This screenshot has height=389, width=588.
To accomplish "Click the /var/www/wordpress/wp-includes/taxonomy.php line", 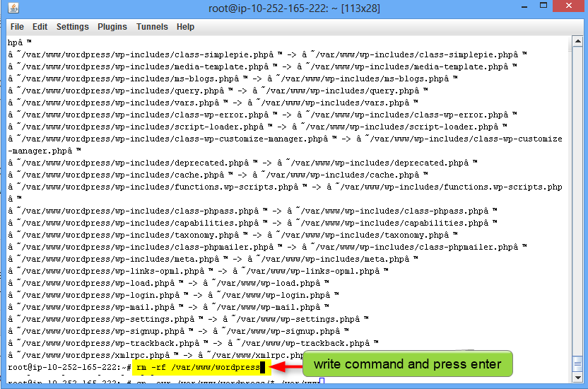I will pos(233,235).
